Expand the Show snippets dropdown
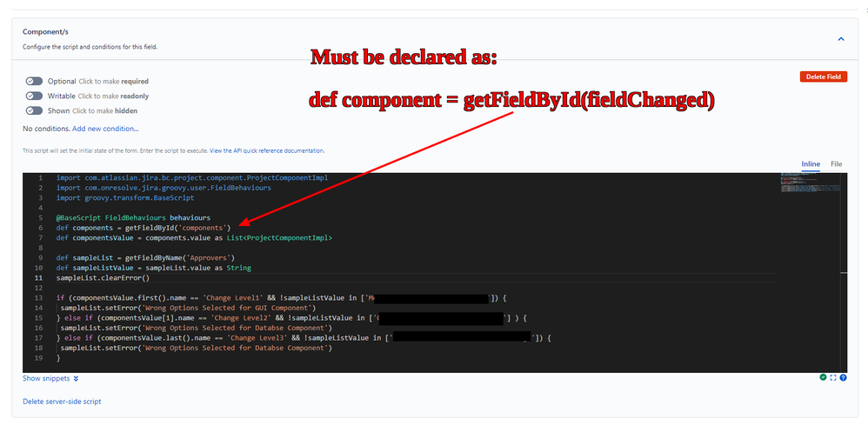The image size is (868, 425). 50,379
